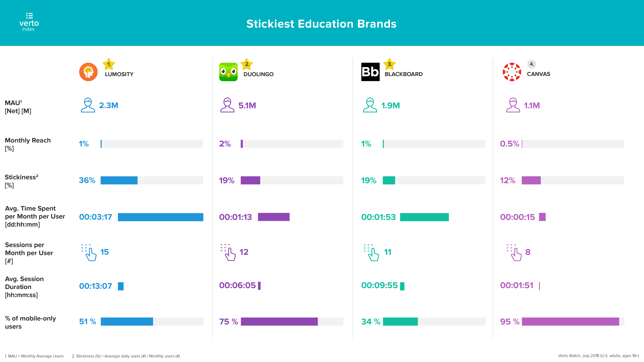The image size is (644, 362).
Task: Click the number 1 rank star badge
Action: (109, 64)
